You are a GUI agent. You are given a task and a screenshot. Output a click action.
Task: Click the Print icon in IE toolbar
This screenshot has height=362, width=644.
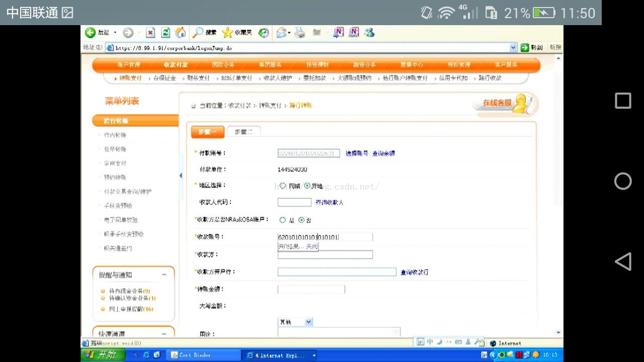coord(300,33)
